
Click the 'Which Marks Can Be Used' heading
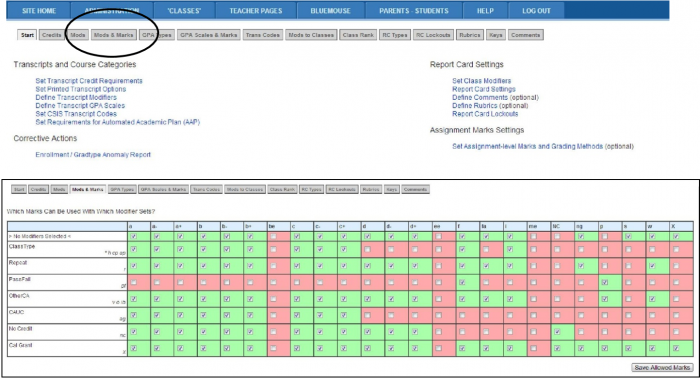click(80, 211)
